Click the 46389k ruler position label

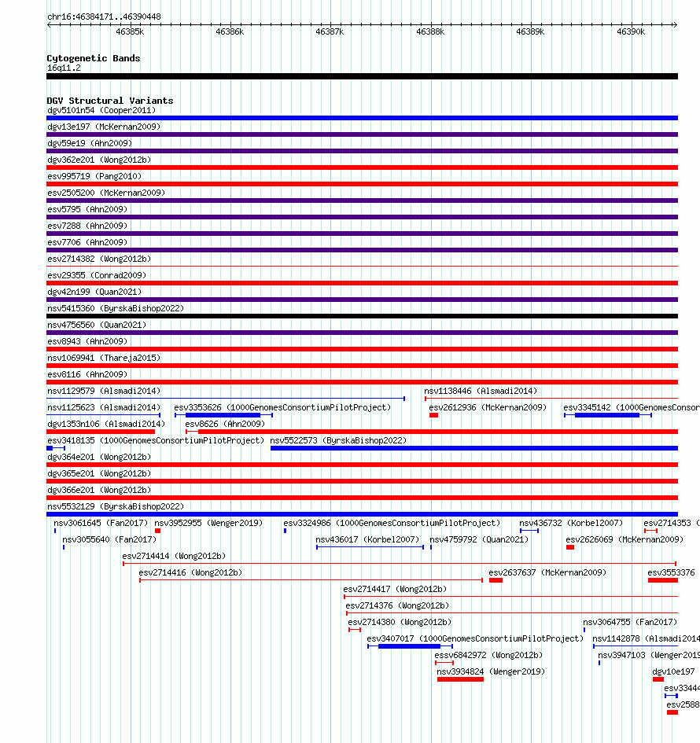pyautogui.click(x=530, y=31)
